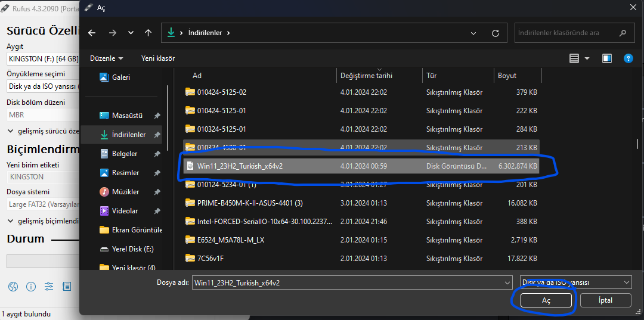Sort by the Ad column header

tap(197, 76)
